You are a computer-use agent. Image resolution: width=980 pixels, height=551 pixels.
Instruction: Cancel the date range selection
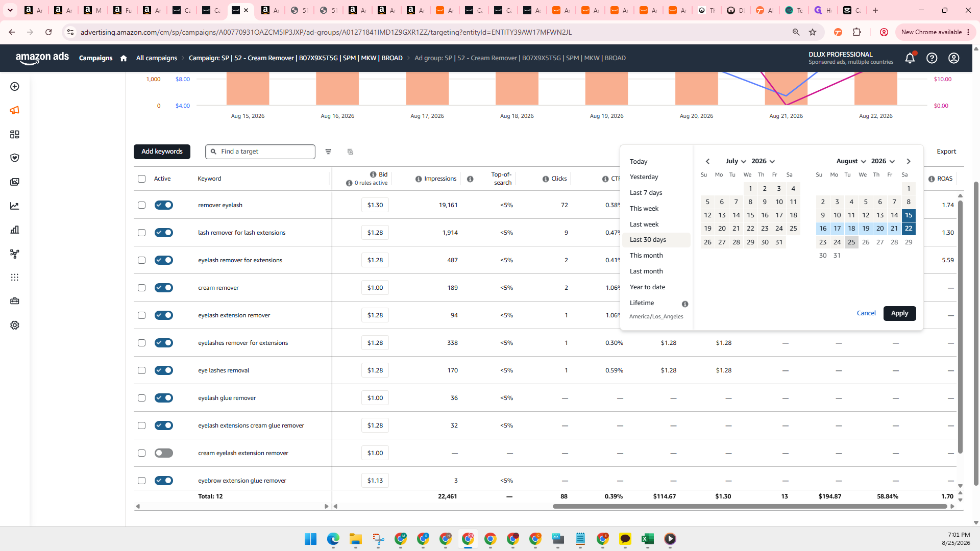[866, 313]
